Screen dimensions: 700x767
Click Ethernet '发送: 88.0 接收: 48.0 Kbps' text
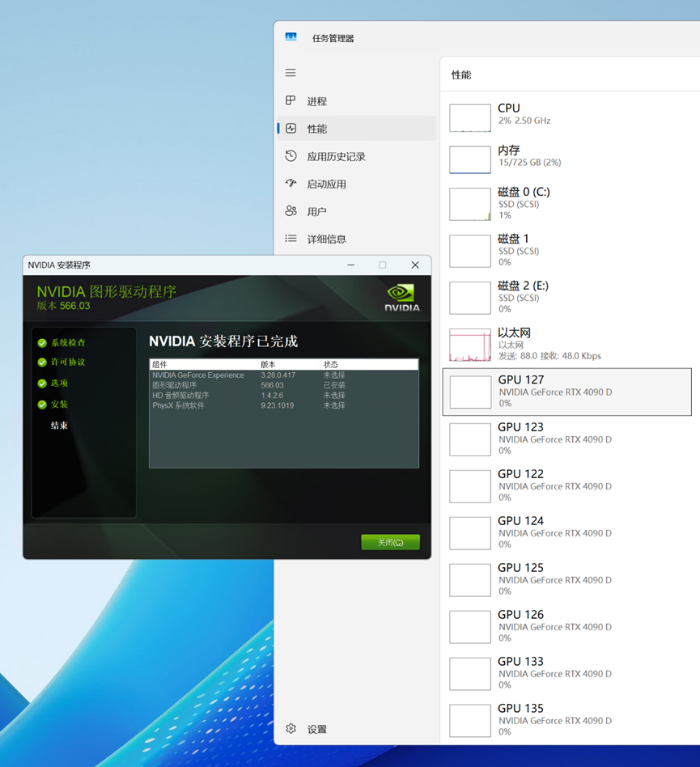pyautogui.click(x=549, y=356)
